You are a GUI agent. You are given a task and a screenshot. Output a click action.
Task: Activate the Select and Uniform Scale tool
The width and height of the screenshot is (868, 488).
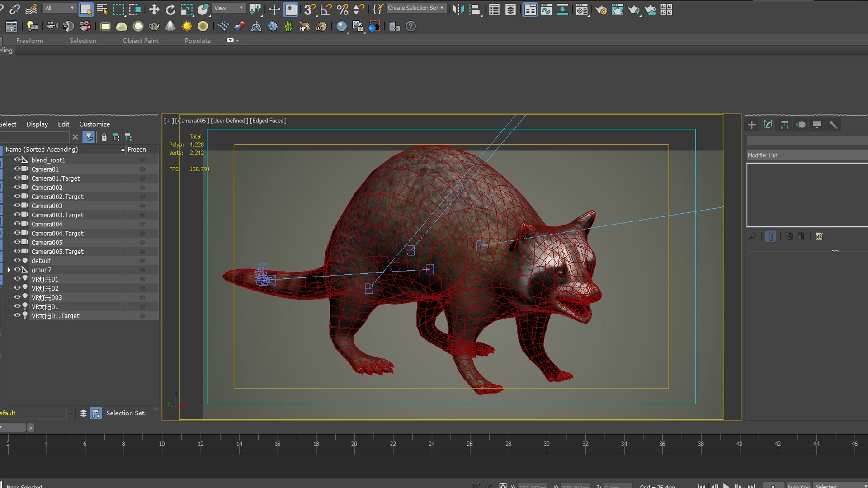186,9
